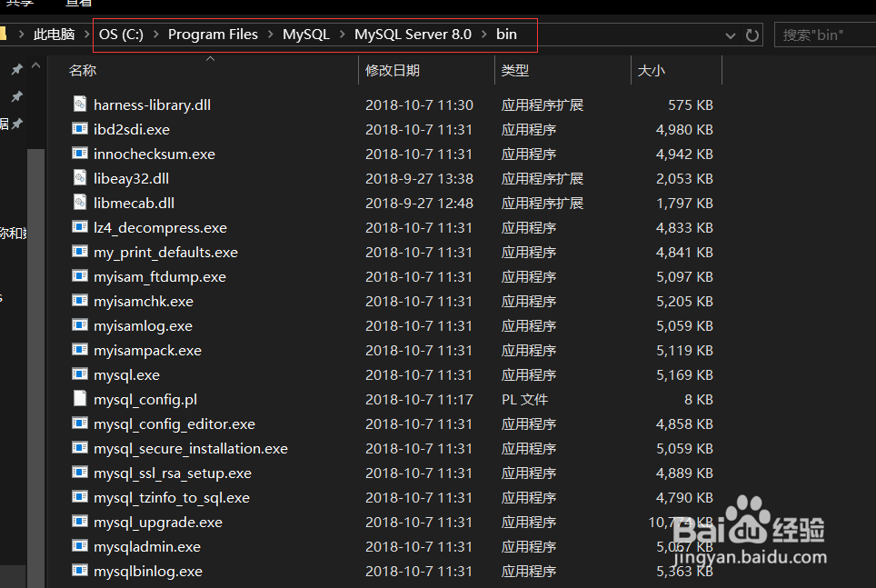Click the 5,169 KB size cell
Viewport: 876px width, 588px height.
point(684,375)
